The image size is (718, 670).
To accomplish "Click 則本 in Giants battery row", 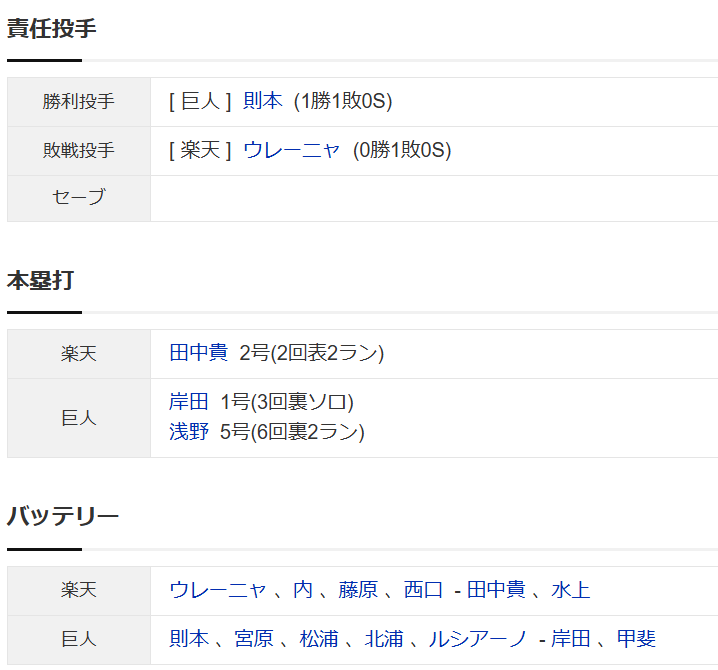I will (189, 638).
